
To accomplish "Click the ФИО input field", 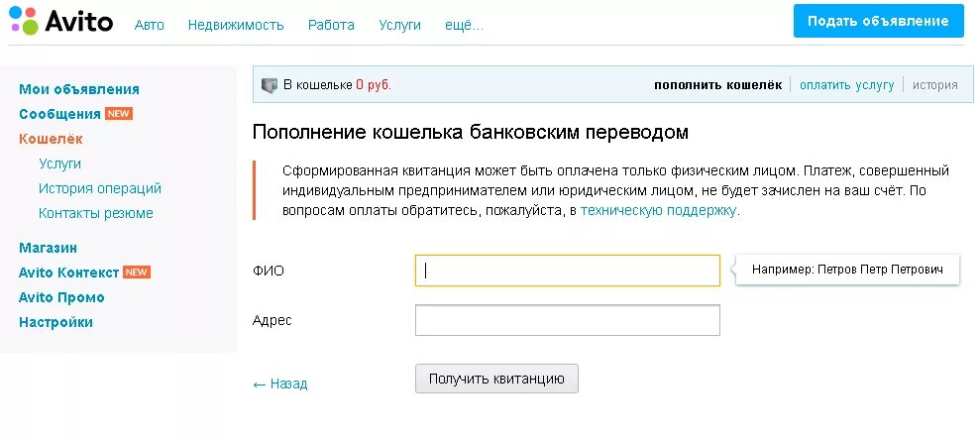I will 567,271.
